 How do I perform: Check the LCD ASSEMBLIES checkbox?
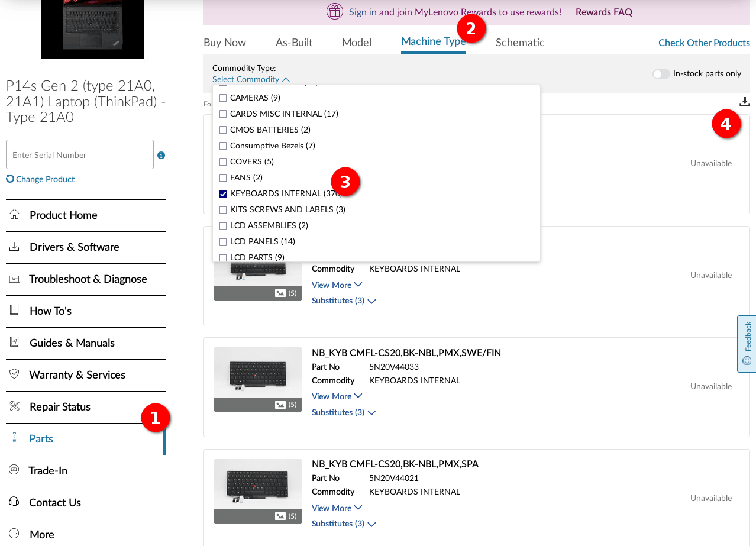(223, 225)
